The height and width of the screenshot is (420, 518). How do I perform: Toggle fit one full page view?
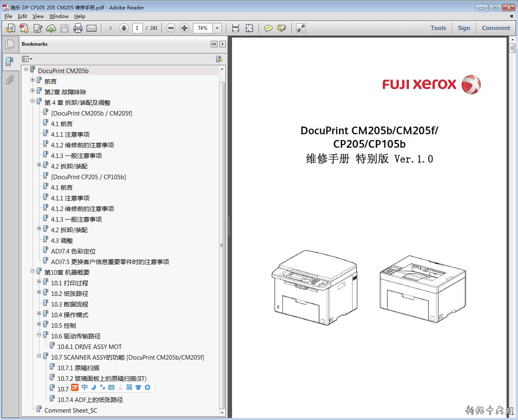point(249,28)
